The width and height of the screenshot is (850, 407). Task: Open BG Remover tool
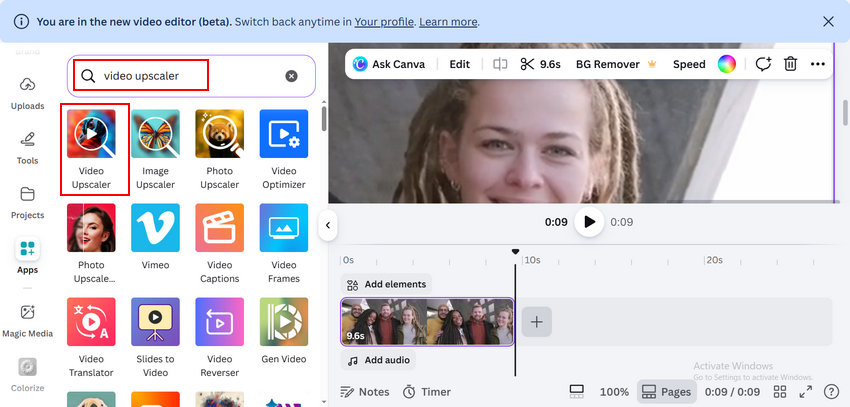pyautogui.click(x=616, y=64)
